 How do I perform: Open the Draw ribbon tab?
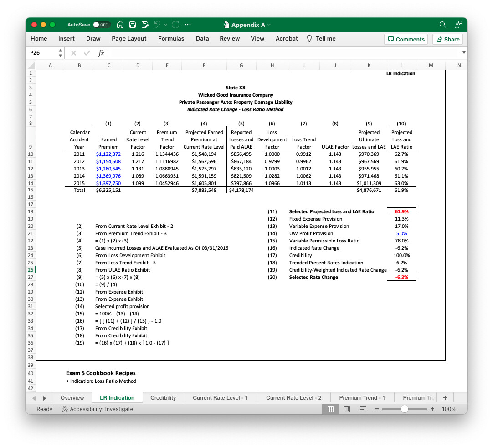(x=93, y=39)
